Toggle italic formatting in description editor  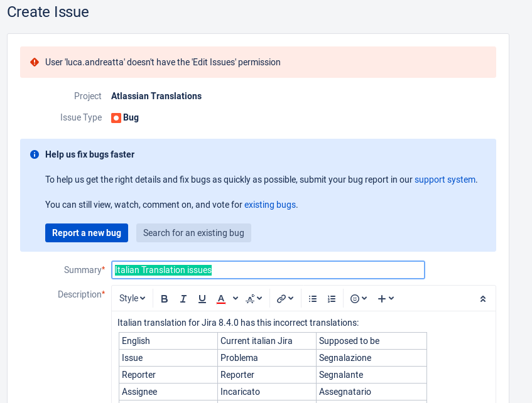(x=183, y=299)
